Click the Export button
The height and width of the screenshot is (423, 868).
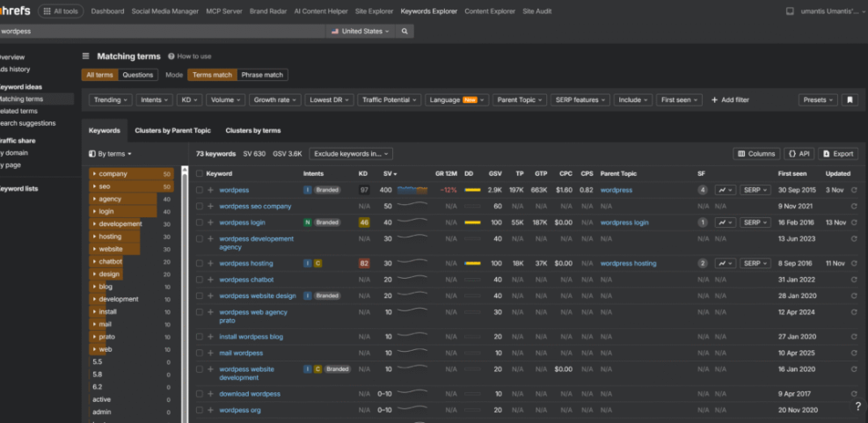click(838, 154)
